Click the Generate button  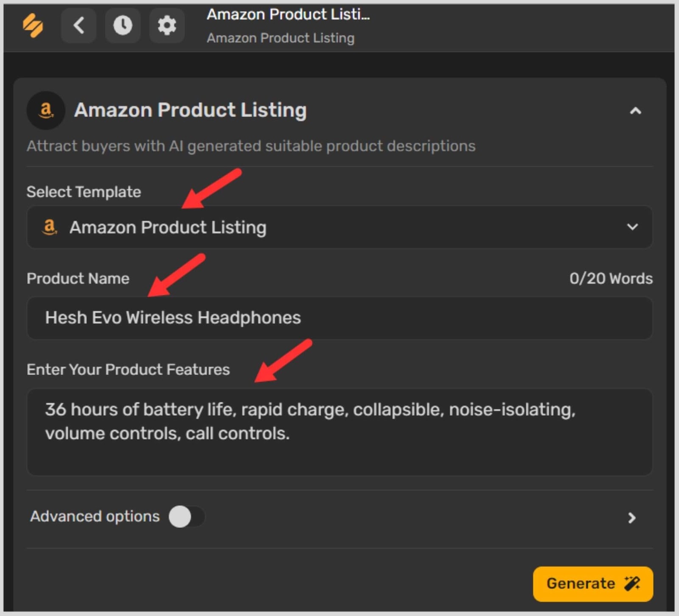(592, 584)
